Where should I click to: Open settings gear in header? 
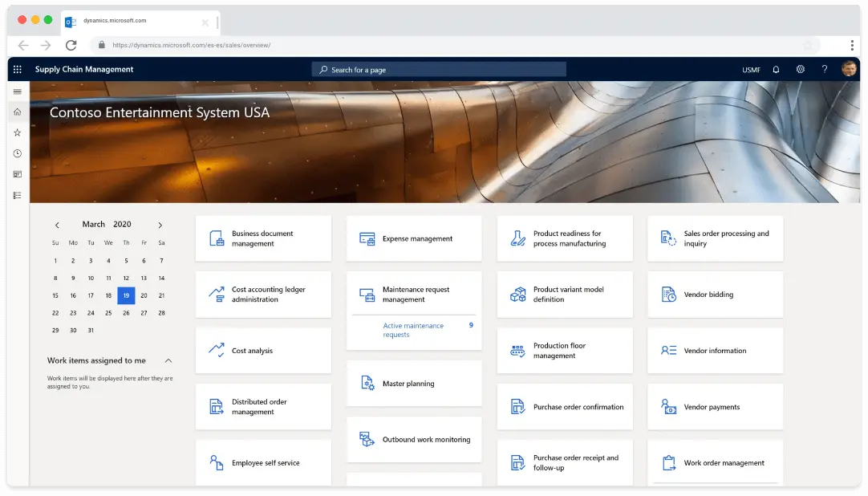click(800, 70)
